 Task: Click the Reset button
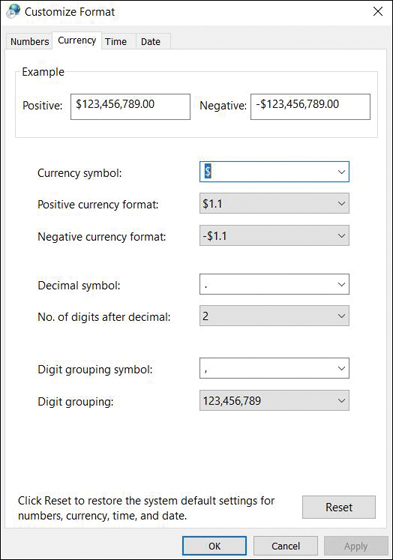pos(339,507)
